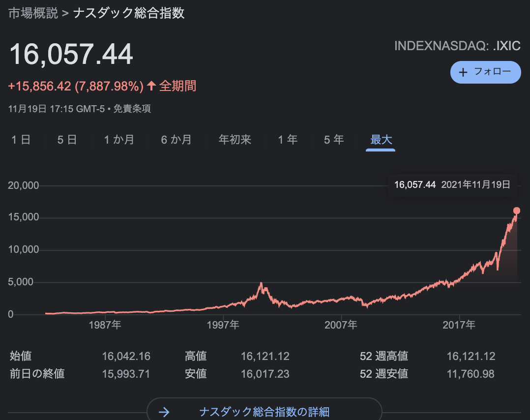The width and height of the screenshot is (530, 420).
Task: Click the plus icon in フォロー button
Action: point(463,72)
